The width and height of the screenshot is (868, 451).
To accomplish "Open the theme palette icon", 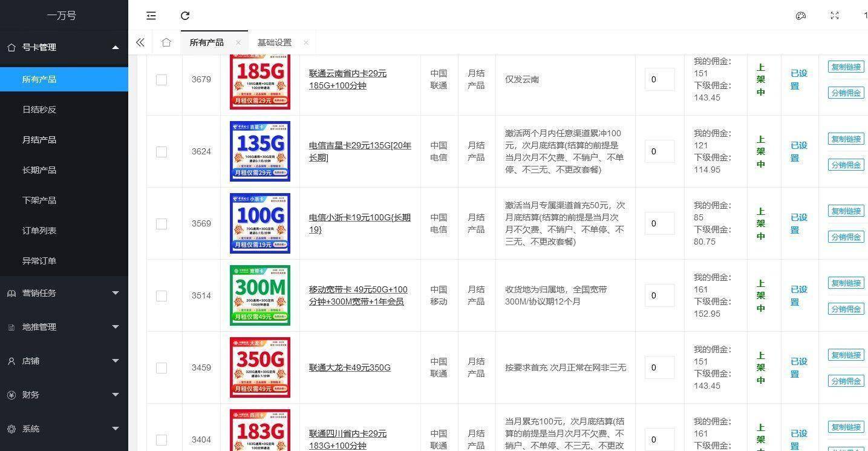I will coord(801,16).
